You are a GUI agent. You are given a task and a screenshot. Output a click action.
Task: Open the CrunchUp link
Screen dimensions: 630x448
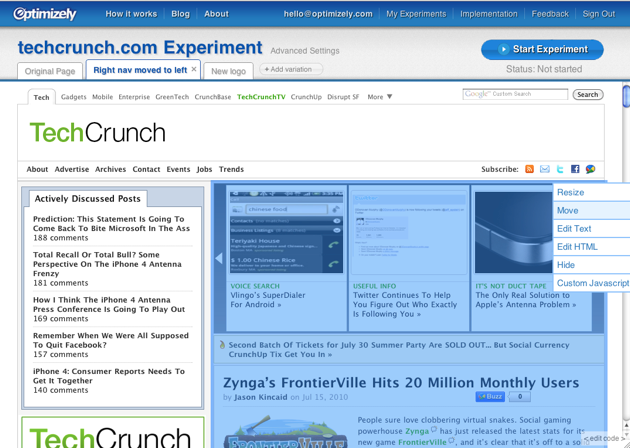306,97
